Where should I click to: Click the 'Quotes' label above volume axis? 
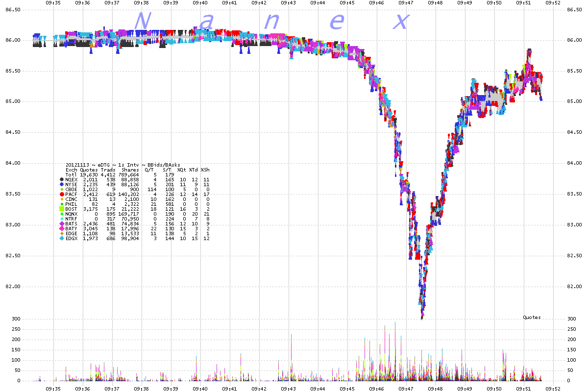pyautogui.click(x=532, y=318)
